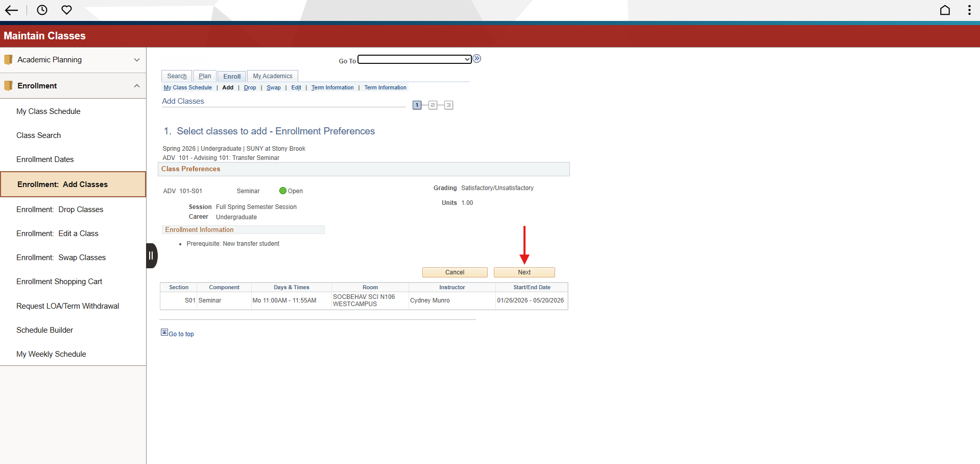Select the Enroll tab
980x464 pixels.
click(232, 77)
